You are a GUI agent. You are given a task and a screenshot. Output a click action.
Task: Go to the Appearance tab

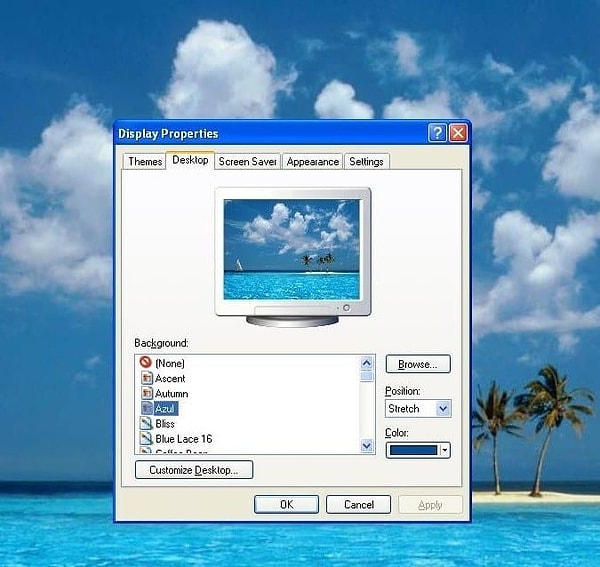coord(312,161)
